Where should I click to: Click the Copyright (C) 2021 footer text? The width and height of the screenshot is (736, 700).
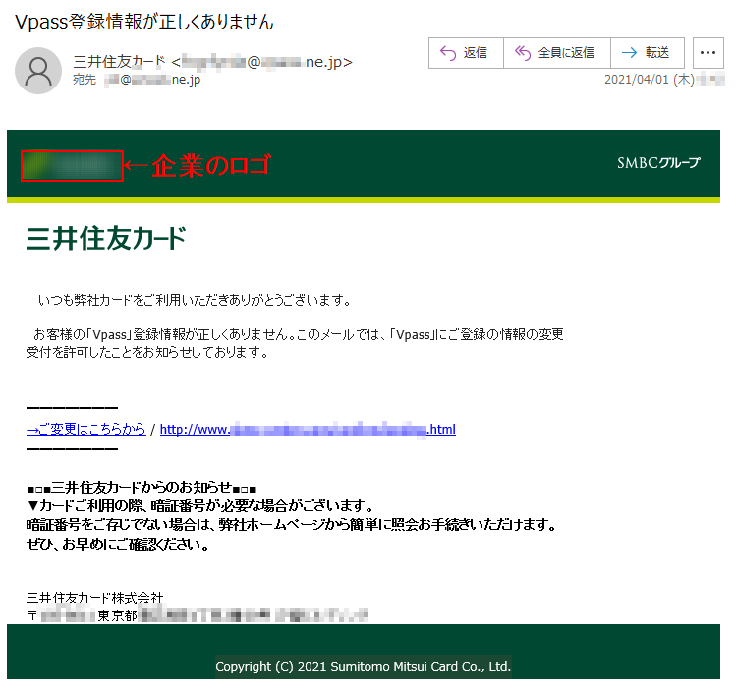364,667
